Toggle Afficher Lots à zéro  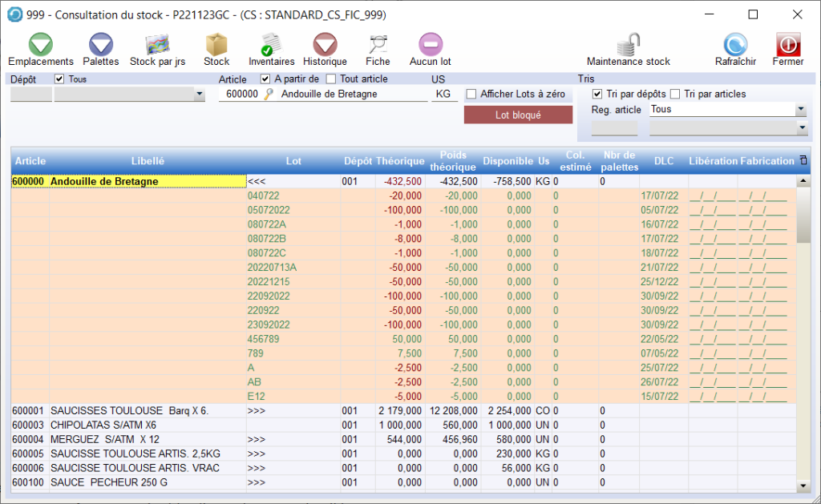pyautogui.click(x=471, y=94)
